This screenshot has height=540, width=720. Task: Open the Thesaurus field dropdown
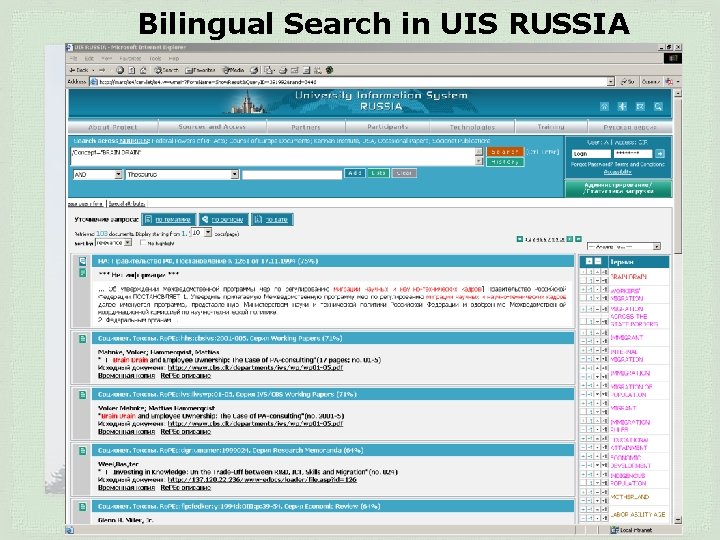182,174
